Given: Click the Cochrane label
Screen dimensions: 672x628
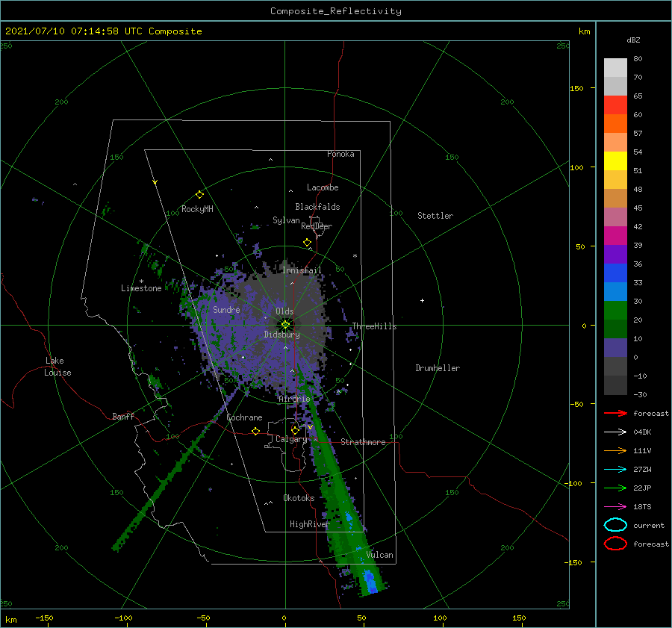Looking at the screenshot, I should (244, 417).
